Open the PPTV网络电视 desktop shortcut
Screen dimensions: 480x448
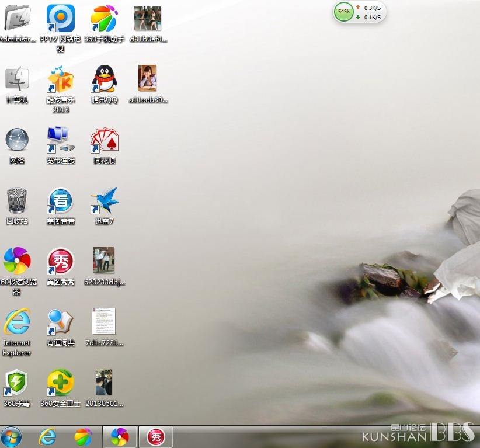[61, 19]
